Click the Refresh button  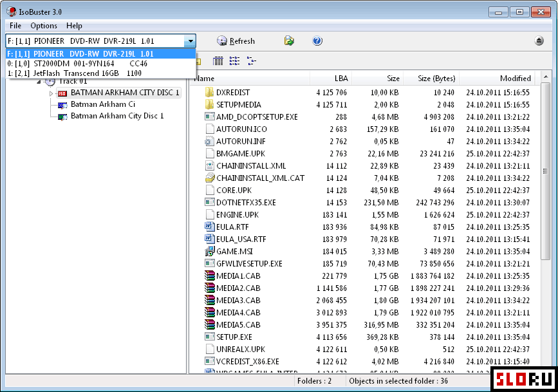(x=236, y=41)
